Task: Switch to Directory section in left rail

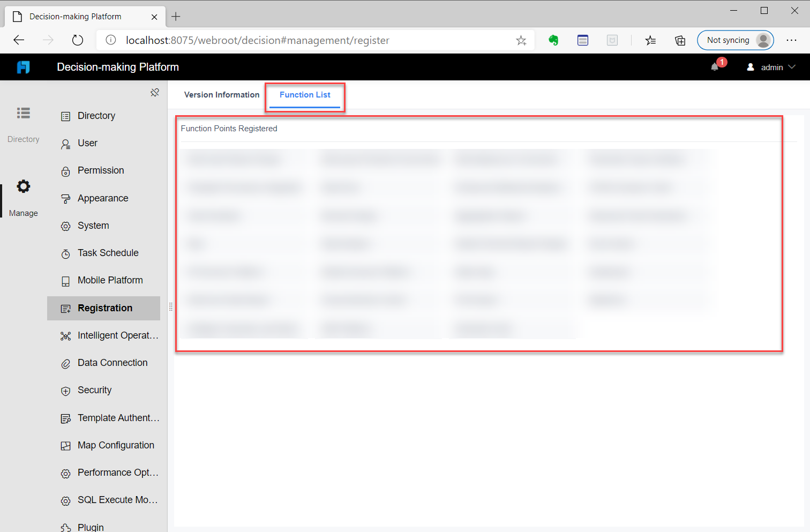Action: pyautogui.click(x=23, y=125)
